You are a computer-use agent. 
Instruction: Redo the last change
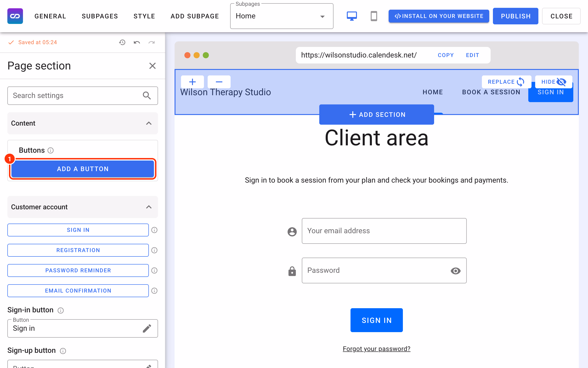click(152, 42)
